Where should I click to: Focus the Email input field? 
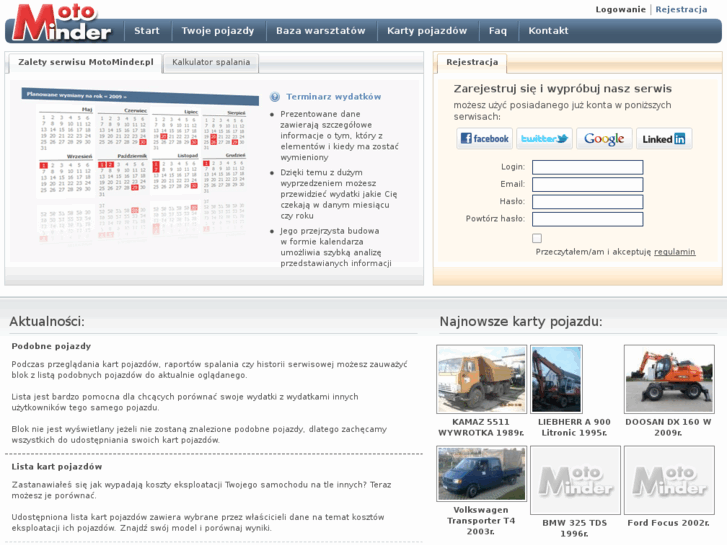click(x=587, y=184)
